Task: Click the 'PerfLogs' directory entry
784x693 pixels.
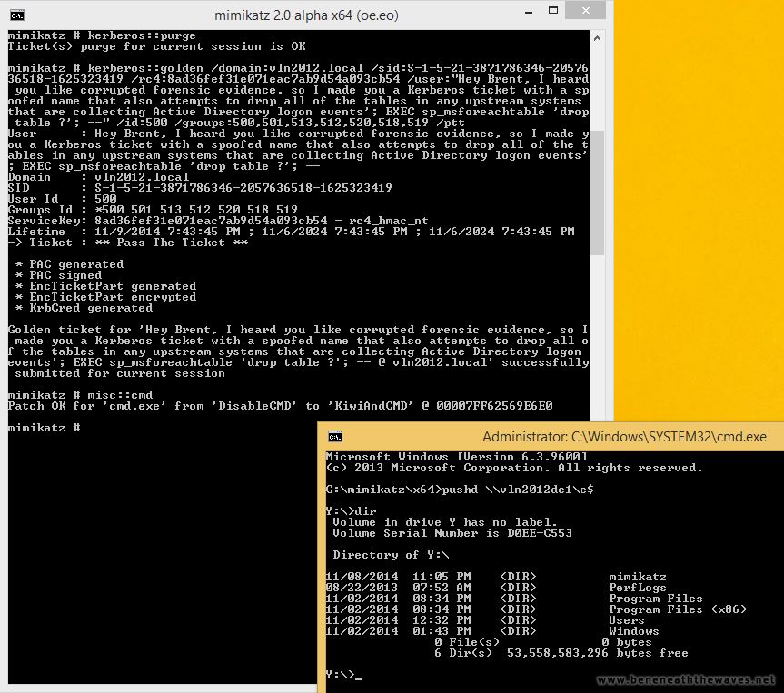Action: pos(496,588)
